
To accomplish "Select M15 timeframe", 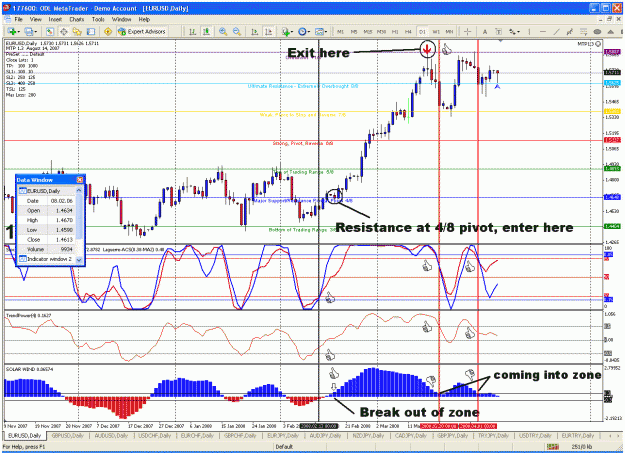I will pos(368,32).
